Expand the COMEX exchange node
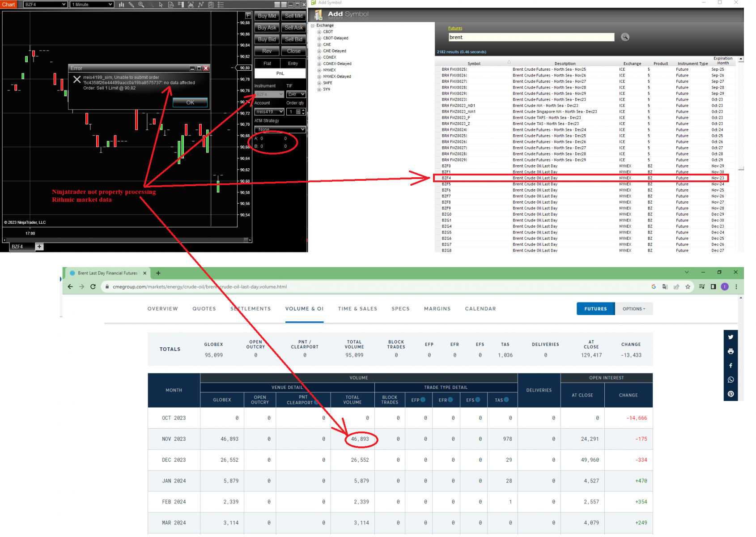 (x=319, y=57)
